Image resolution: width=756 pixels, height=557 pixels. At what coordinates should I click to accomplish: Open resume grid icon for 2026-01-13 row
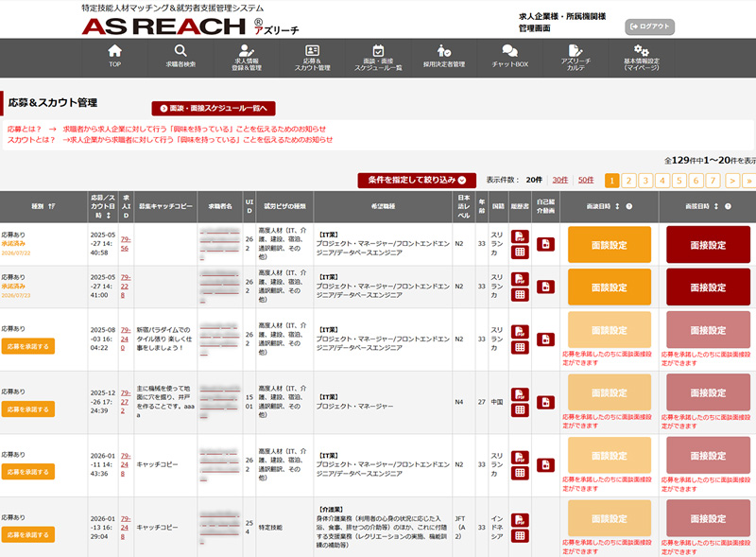520,536
